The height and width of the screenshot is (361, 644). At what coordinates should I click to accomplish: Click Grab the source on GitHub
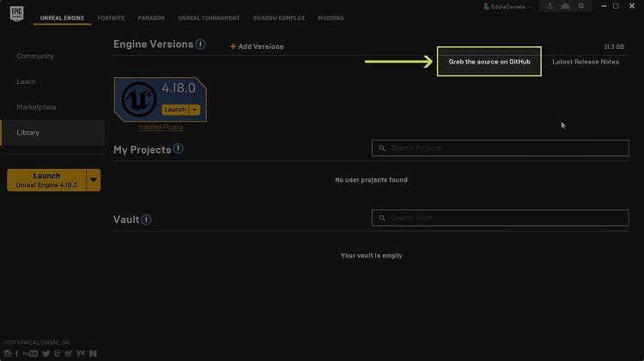coord(489,62)
